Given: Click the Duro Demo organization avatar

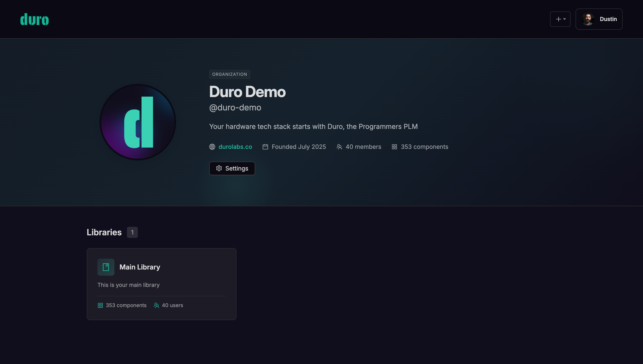Looking at the screenshot, I should 138,122.
